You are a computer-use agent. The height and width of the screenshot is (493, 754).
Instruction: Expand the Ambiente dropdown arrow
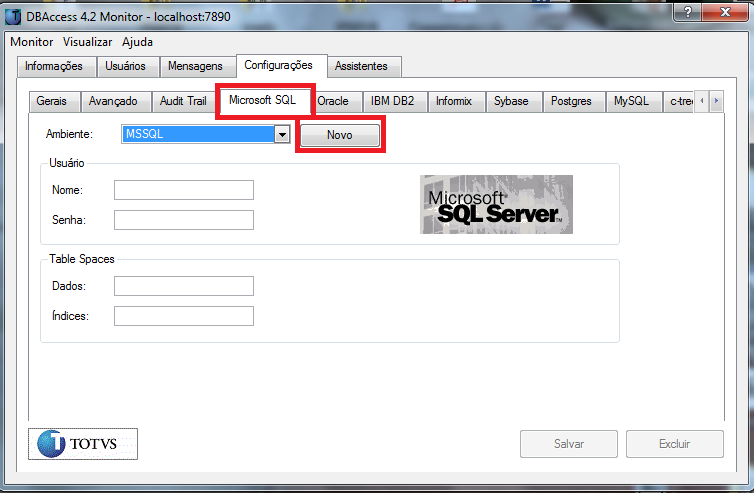click(282, 135)
